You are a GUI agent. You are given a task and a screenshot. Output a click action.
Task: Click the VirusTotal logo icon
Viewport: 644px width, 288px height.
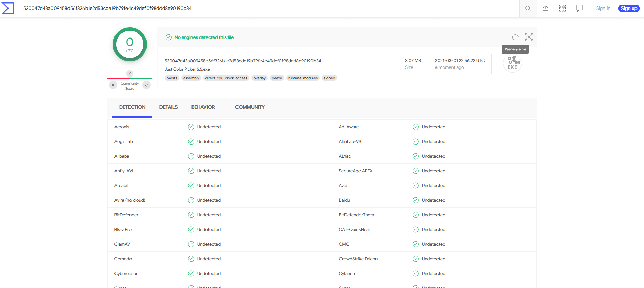tap(8, 8)
